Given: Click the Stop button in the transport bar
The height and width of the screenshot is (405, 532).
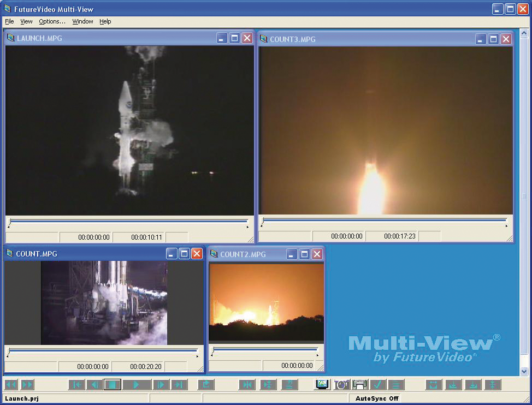Looking at the screenshot, I should point(113,385).
